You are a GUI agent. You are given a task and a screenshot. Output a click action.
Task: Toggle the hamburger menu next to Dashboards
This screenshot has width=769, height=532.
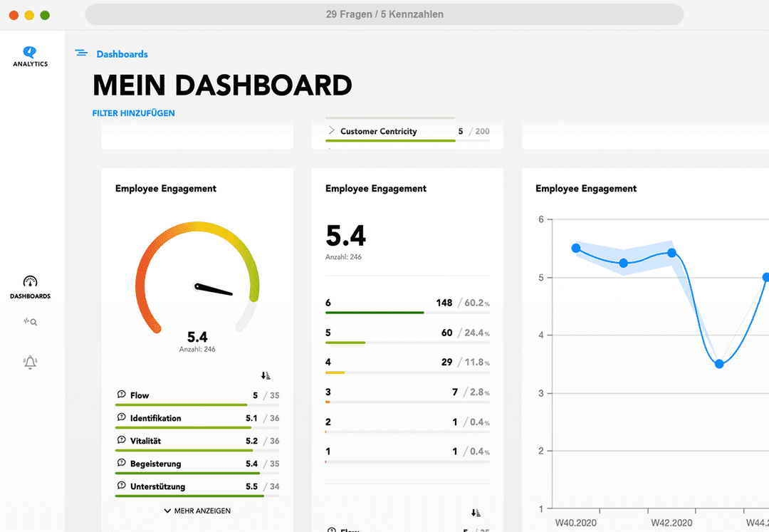click(81, 53)
